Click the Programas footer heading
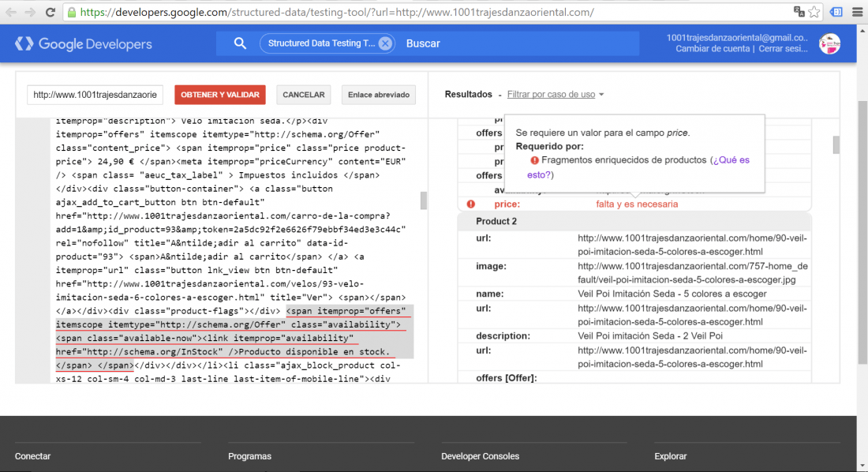 click(249, 456)
